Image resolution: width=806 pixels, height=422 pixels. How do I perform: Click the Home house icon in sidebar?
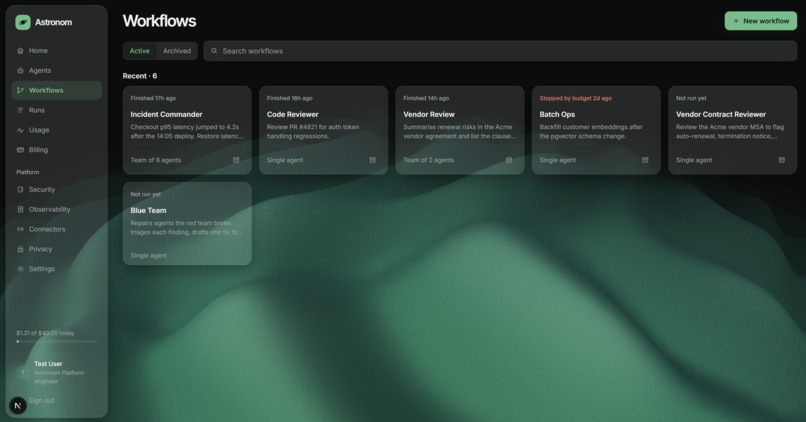(x=20, y=50)
